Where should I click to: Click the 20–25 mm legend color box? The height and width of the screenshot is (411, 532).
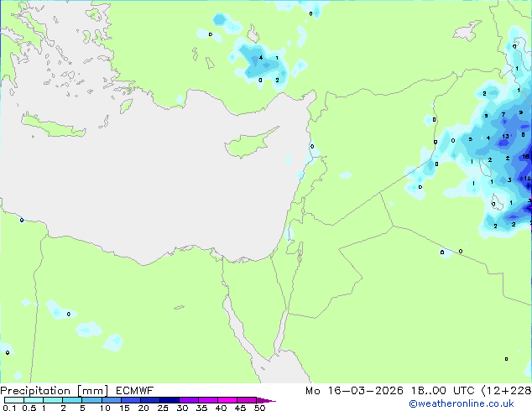tap(150, 400)
